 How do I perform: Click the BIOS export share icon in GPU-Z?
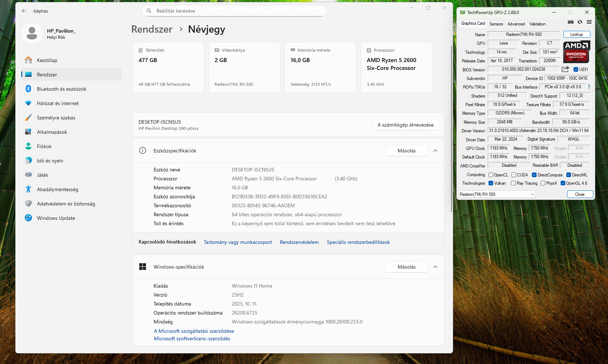pyautogui.click(x=565, y=69)
